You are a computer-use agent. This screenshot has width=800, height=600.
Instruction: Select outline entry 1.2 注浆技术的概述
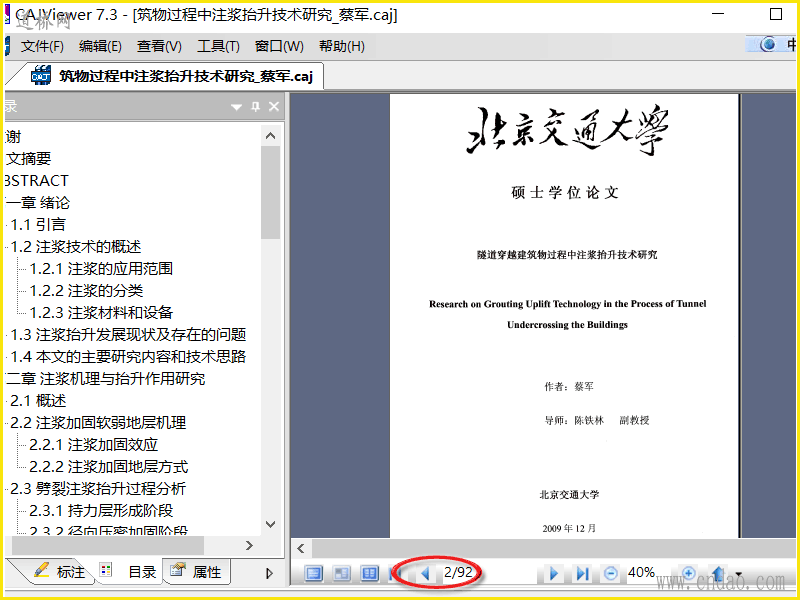pos(76,246)
